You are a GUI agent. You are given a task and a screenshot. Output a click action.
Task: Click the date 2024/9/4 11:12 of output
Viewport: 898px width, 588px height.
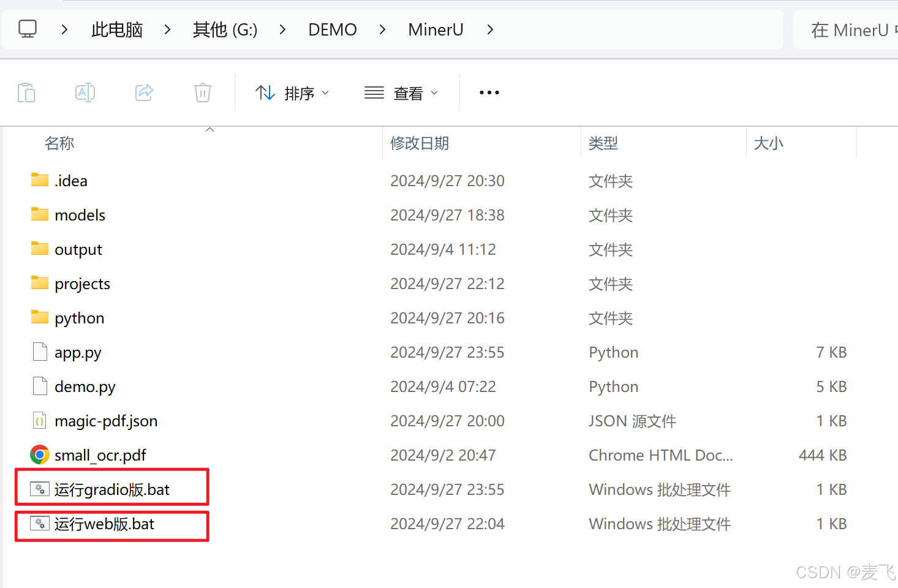(443, 249)
